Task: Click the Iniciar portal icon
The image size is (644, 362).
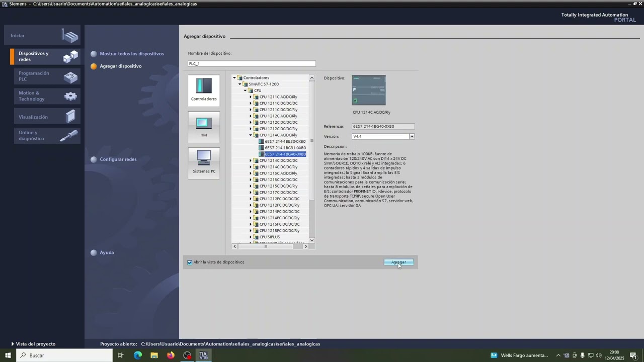Action: pos(70,36)
